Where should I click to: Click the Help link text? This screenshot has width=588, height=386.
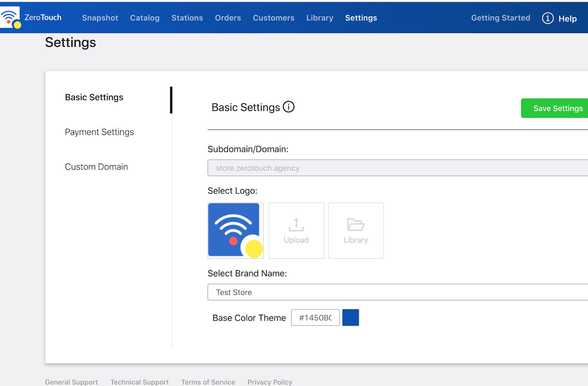click(x=567, y=18)
